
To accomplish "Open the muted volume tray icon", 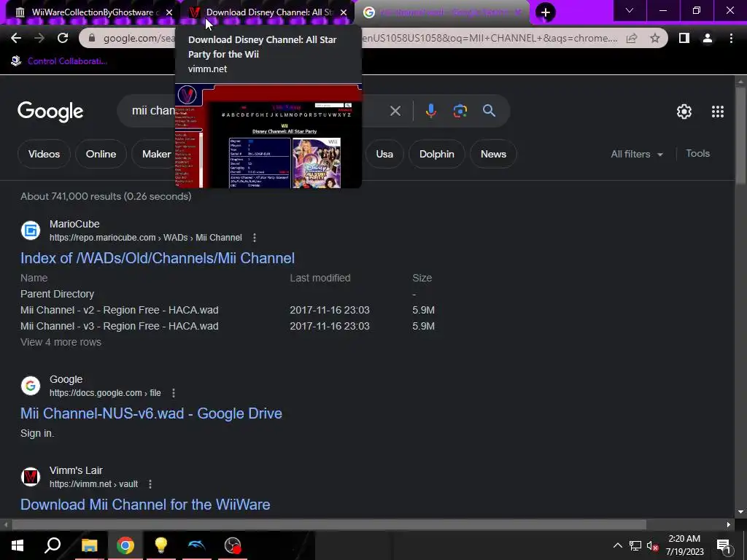I will (x=653, y=545).
